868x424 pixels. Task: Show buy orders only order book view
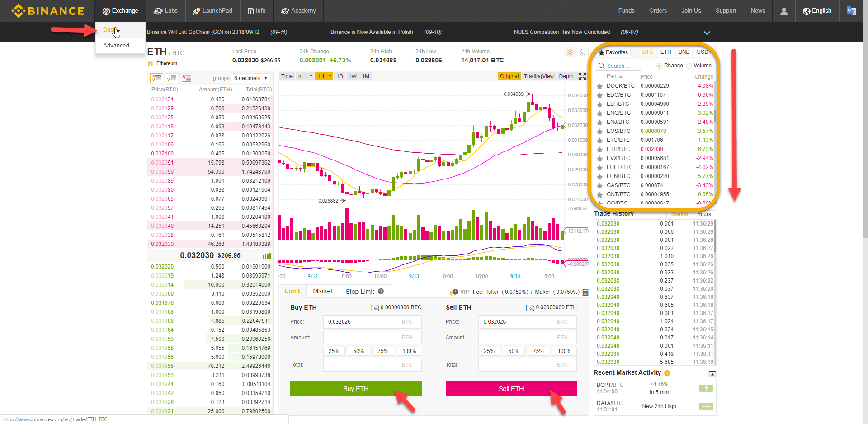pos(171,78)
